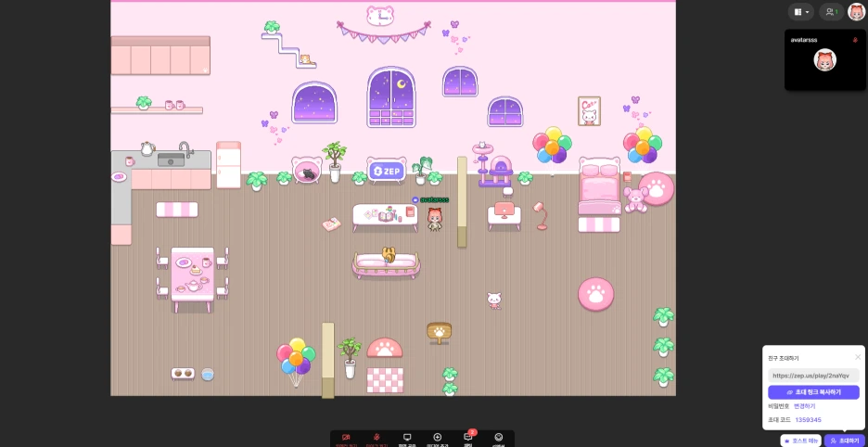Click the zep.us invite link field

click(813, 375)
